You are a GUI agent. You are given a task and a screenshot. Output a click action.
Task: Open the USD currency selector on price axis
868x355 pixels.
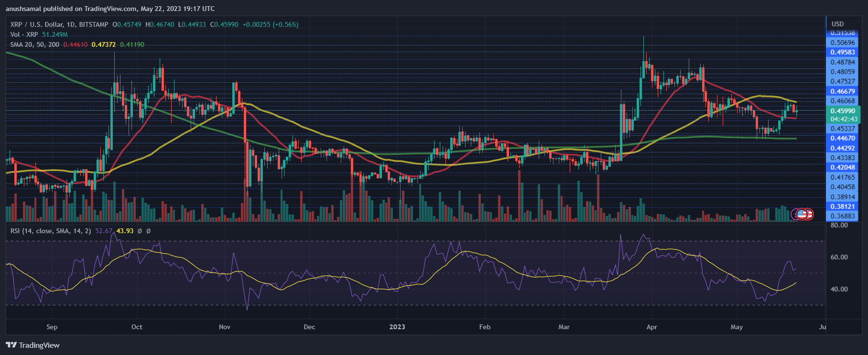837,24
